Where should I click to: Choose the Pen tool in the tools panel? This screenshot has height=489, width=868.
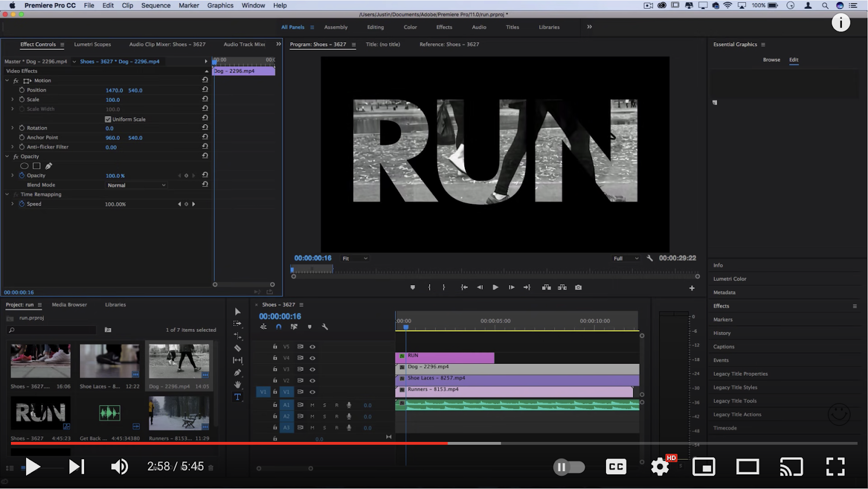coord(237,372)
